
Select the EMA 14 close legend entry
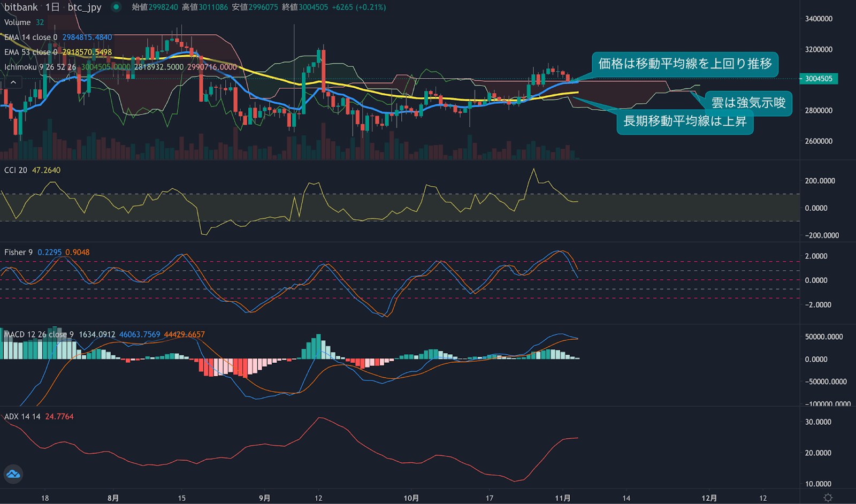[x=29, y=37]
